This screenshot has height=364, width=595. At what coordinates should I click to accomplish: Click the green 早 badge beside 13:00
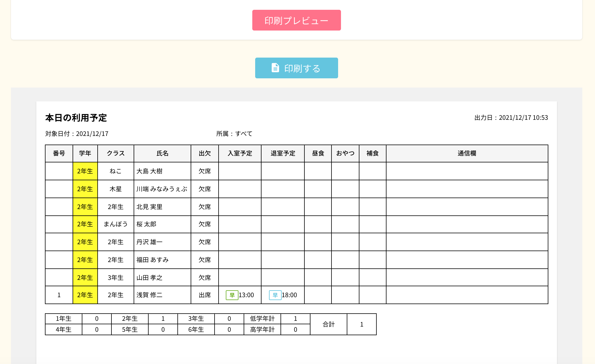[x=232, y=295]
